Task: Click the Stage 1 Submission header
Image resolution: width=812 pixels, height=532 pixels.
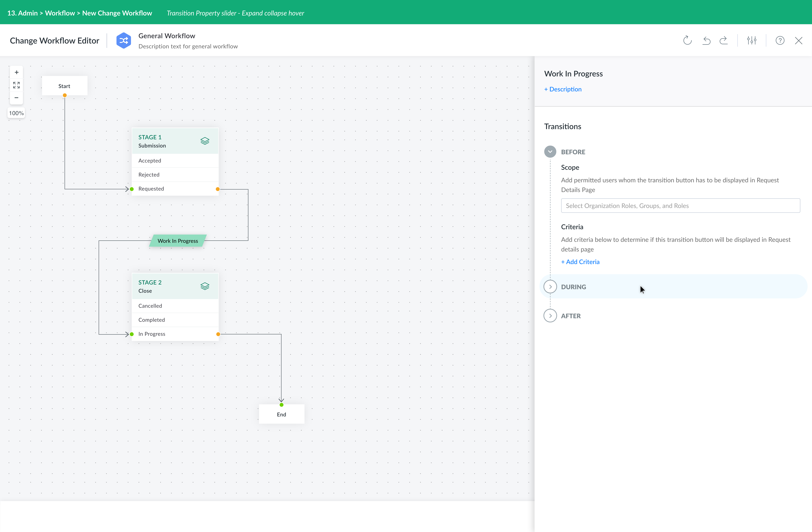Action: tap(175, 141)
